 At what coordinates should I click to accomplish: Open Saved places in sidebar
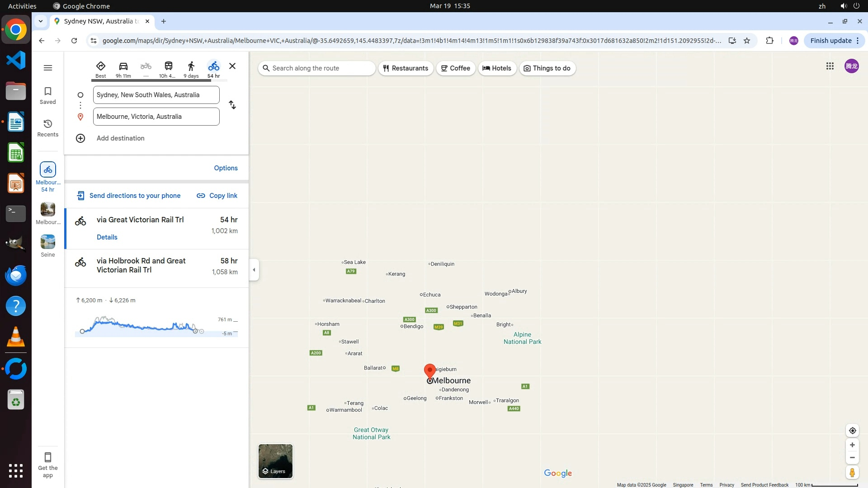tap(48, 95)
